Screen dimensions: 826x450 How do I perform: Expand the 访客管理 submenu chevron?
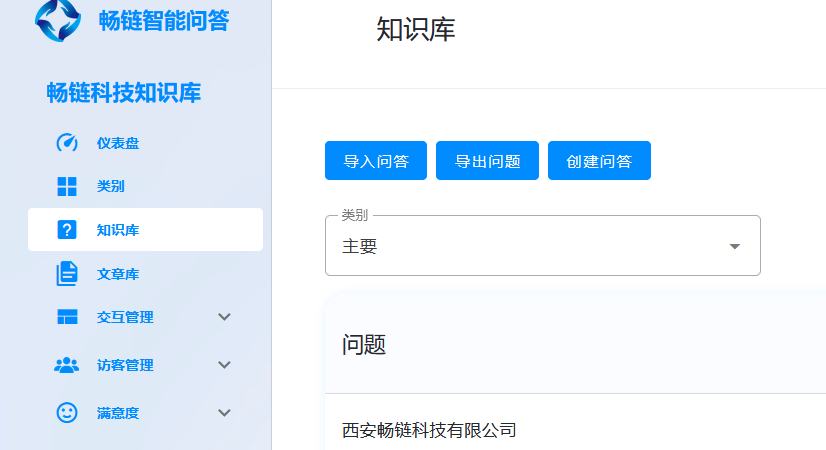pos(224,365)
